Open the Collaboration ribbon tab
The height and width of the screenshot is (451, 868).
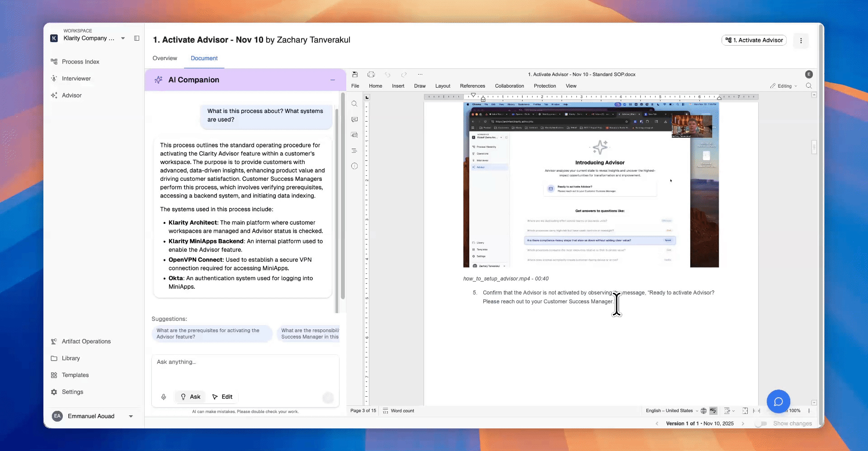[x=509, y=86]
